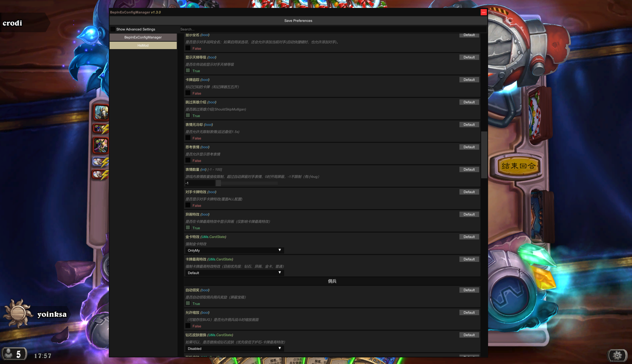Open the 金卡特效 OnlyMy dropdown
This screenshot has height=364, width=632.
point(235,250)
